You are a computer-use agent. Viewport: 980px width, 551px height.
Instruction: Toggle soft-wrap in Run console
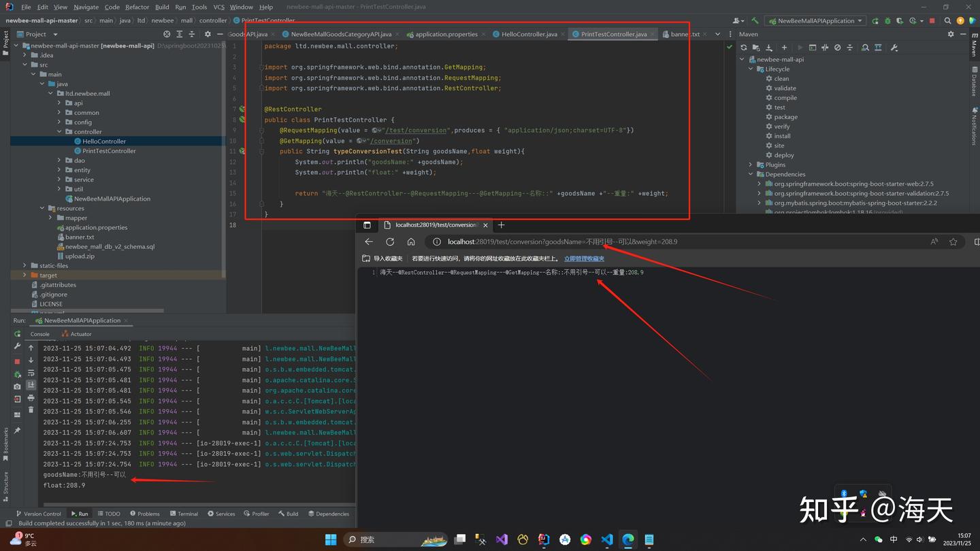coord(31,373)
